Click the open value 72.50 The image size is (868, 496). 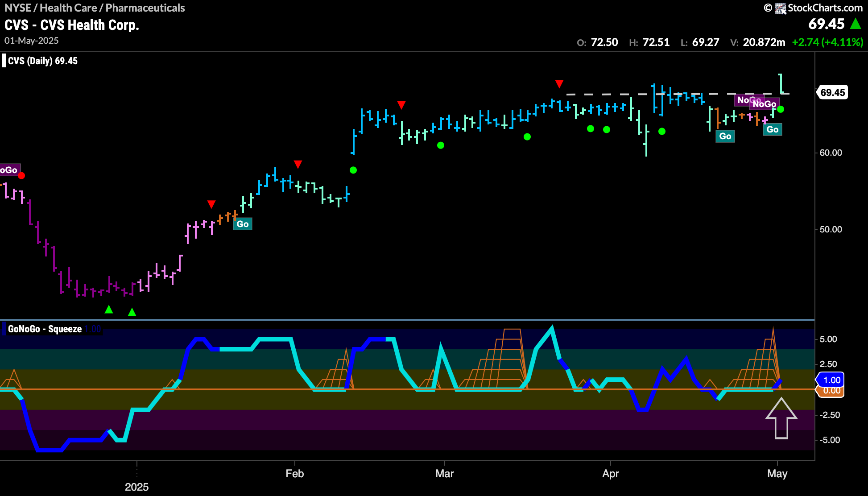point(604,42)
